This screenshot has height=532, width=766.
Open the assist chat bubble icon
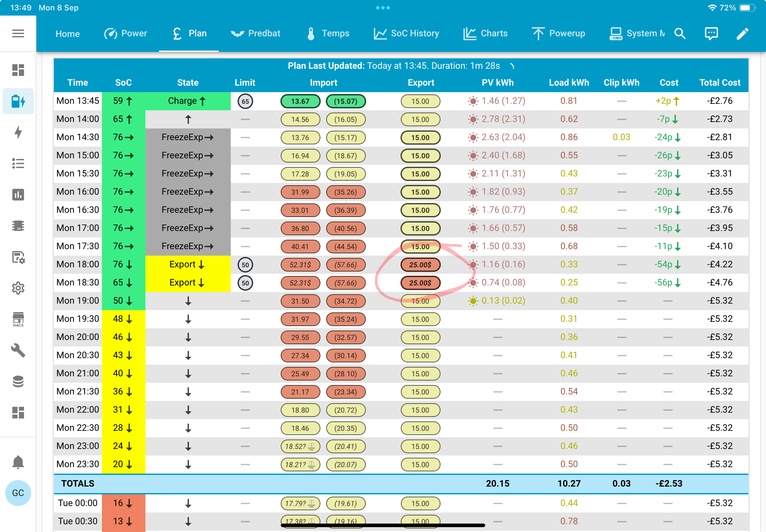tap(711, 33)
